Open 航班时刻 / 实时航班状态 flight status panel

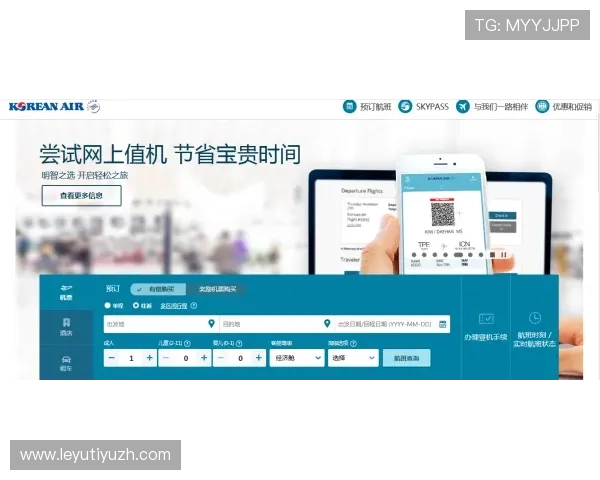coord(535,327)
